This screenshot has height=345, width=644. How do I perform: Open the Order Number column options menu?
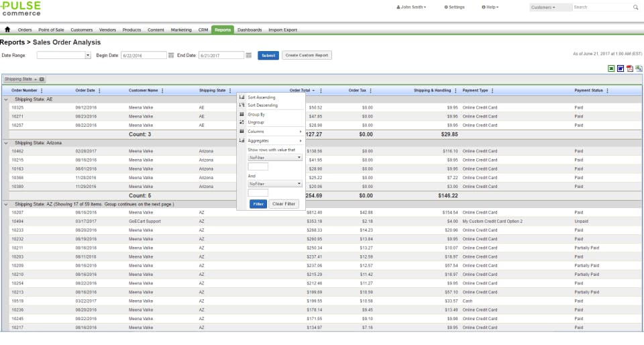click(x=42, y=91)
